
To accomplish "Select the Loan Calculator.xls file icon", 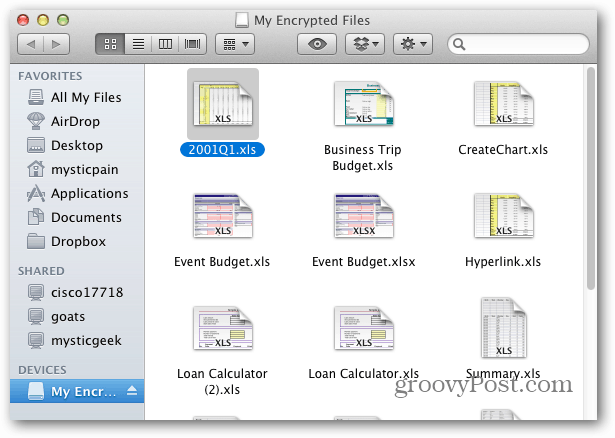I will coord(364,328).
